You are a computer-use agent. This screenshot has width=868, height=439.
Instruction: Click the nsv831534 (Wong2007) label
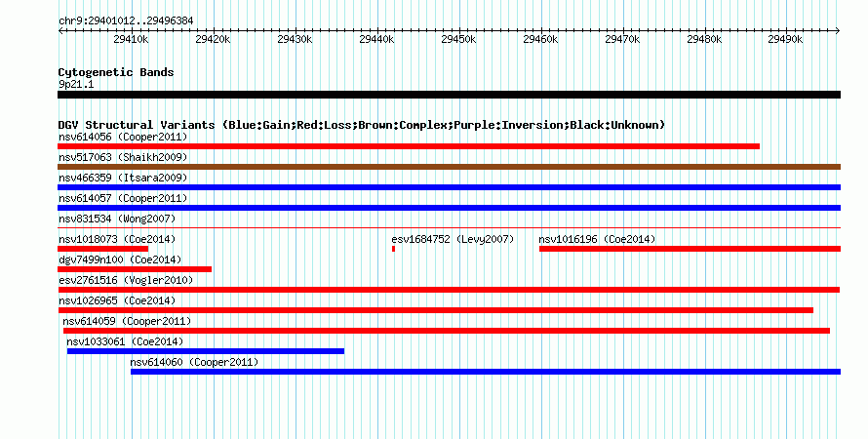[x=117, y=219]
